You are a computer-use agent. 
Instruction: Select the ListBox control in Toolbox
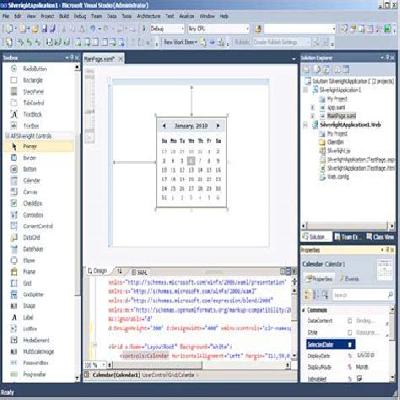[x=30, y=328]
